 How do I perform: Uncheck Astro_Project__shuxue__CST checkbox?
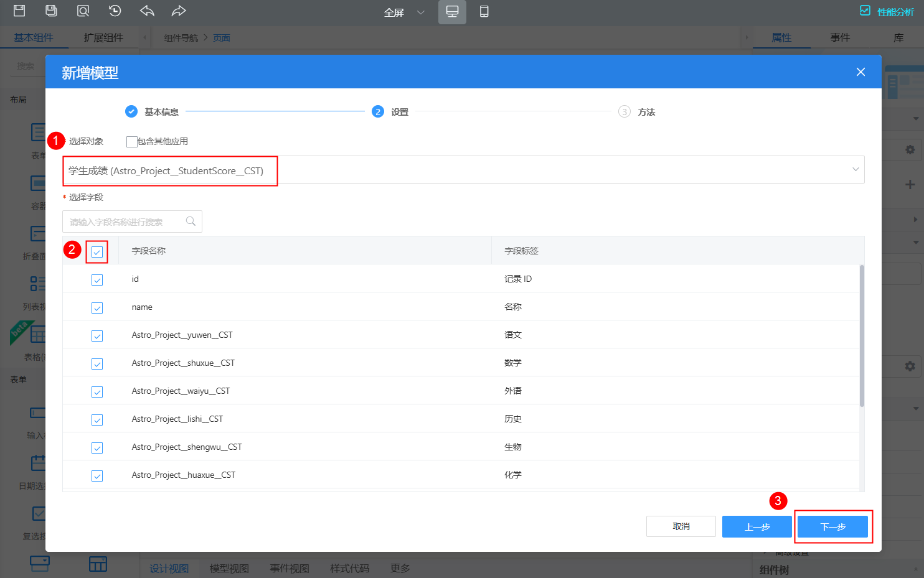97,363
